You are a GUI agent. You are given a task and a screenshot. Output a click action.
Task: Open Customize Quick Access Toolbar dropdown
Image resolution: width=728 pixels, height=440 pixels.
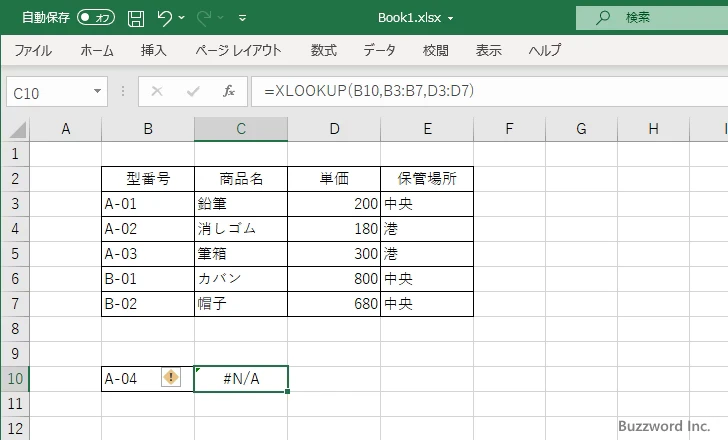tap(242, 18)
